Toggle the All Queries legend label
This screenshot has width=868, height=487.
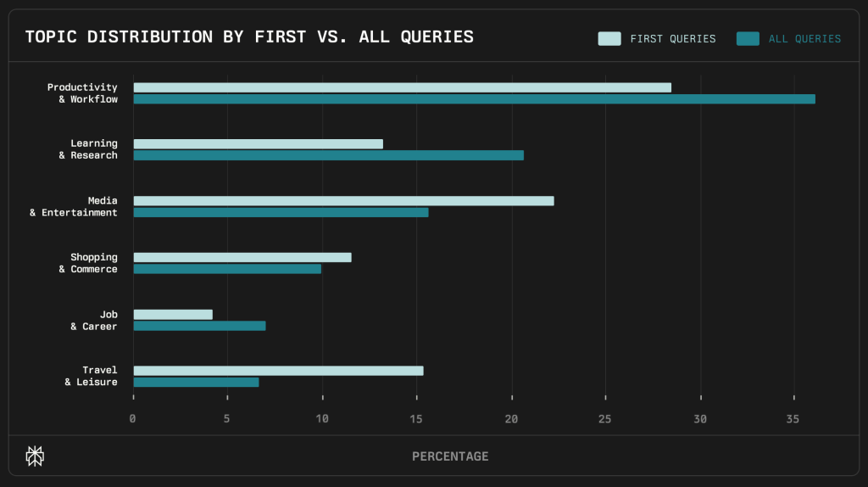point(804,38)
